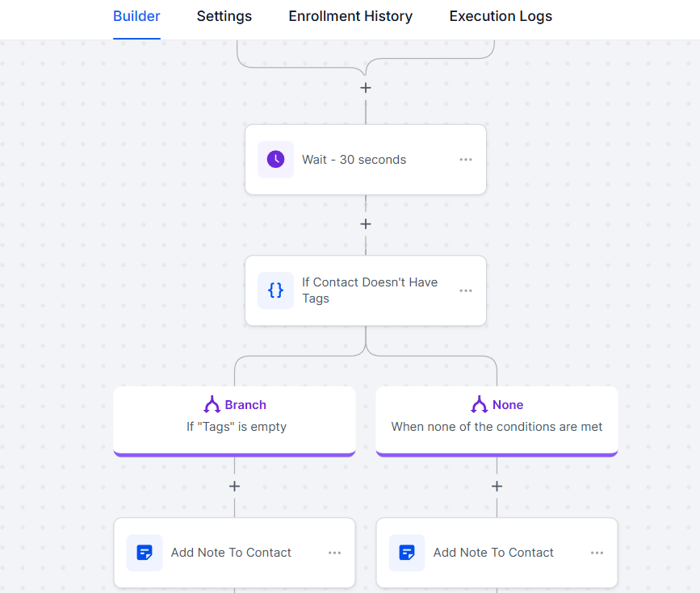The width and height of the screenshot is (700, 593).
Task: Insert a step under the Branch card
Action: (x=234, y=487)
